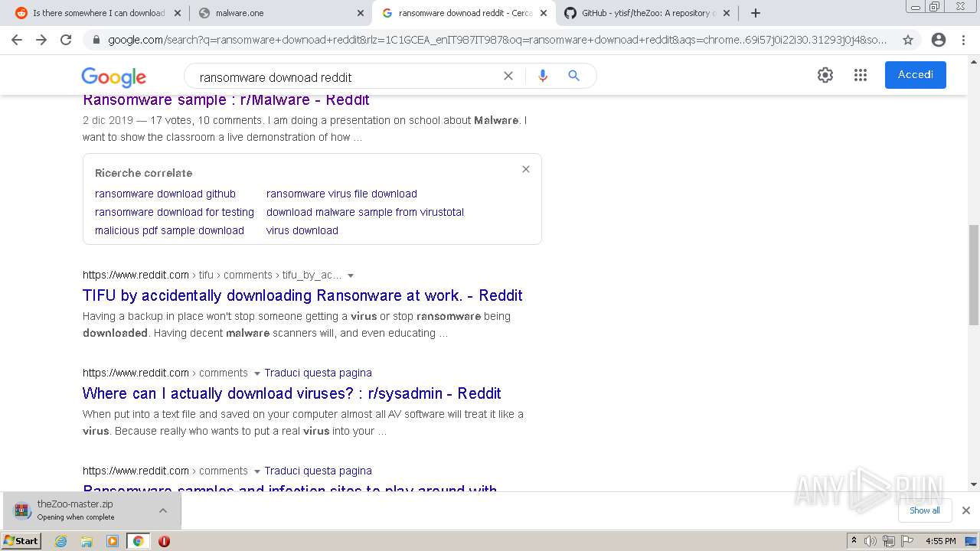This screenshot has width=980, height=551.
Task: Open Windows Start menu
Action: pos(21,541)
